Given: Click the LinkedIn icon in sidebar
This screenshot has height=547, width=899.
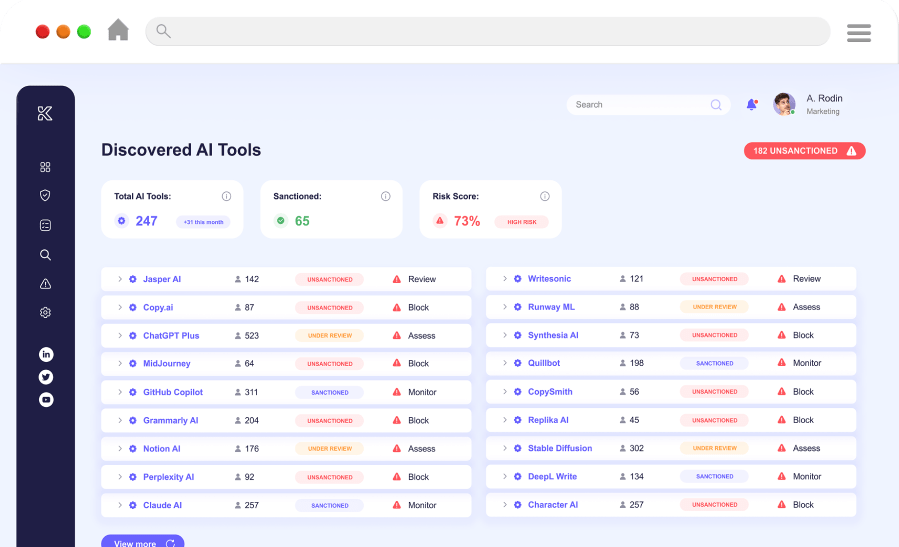Looking at the screenshot, I should tap(46, 354).
